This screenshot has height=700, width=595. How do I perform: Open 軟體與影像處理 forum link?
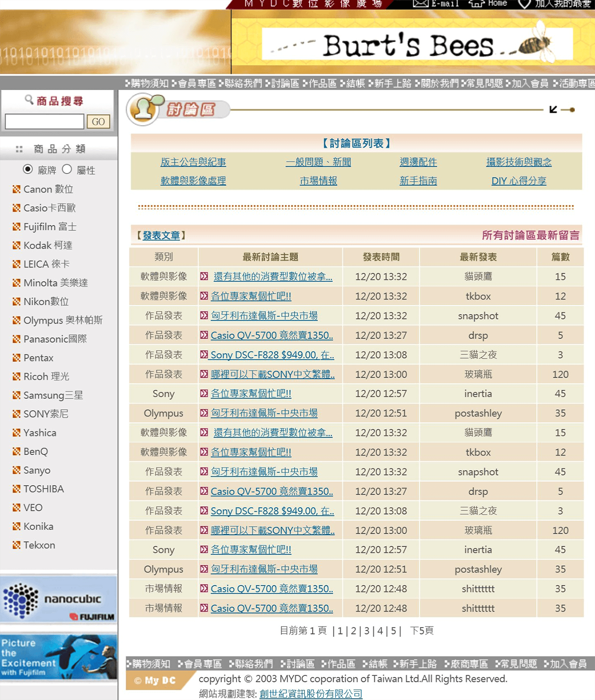tap(193, 181)
